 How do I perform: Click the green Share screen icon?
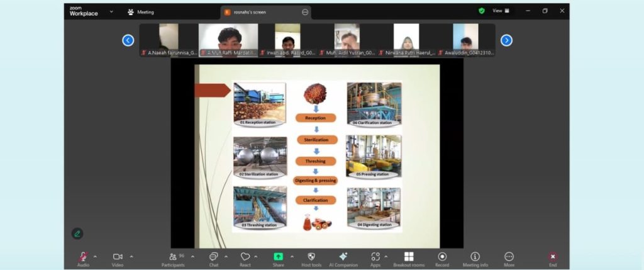click(278, 257)
